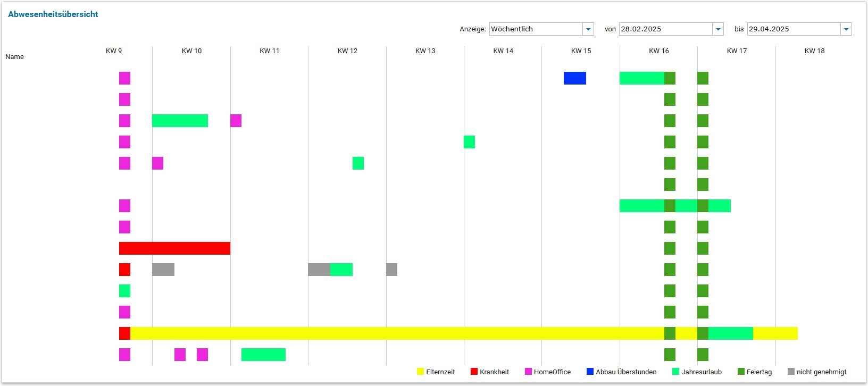Open the Anzeige Wöchentlich dropdown arrow
This screenshot has width=868, height=386.
pyautogui.click(x=588, y=29)
